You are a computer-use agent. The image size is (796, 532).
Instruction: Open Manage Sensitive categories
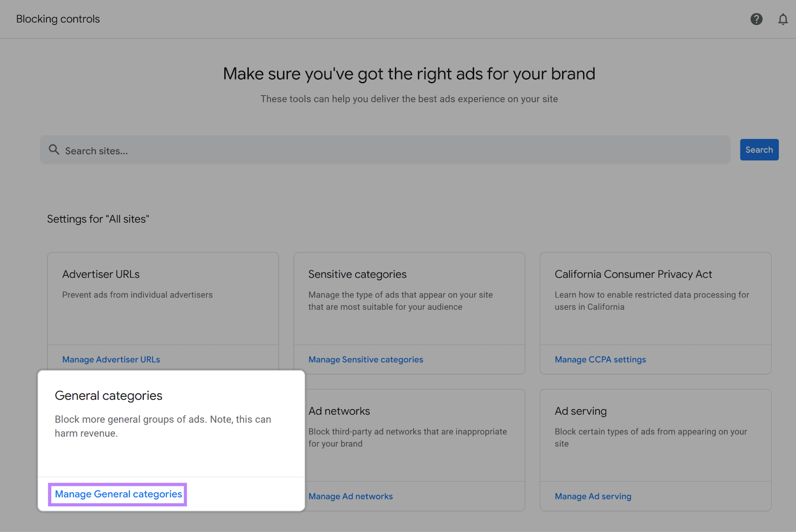click(365, 359)
